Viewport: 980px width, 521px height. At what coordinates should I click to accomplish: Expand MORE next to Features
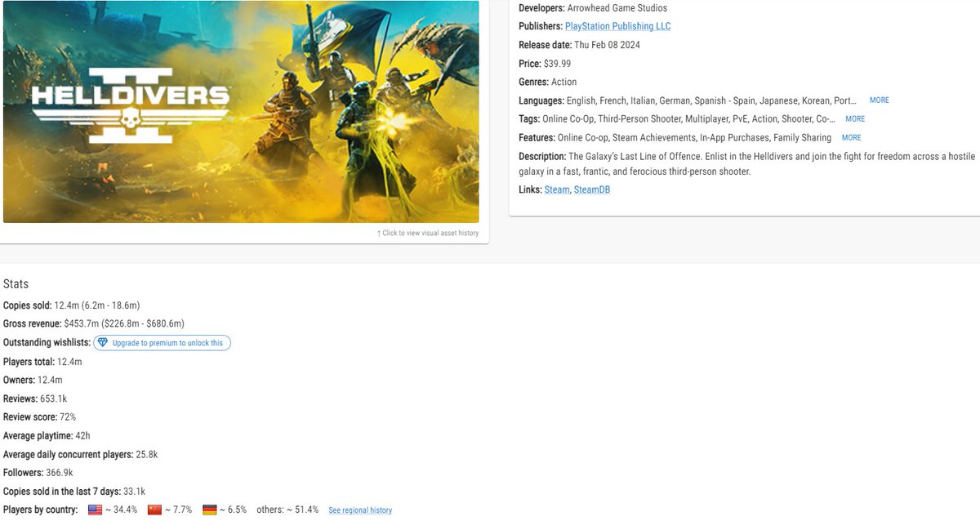851,137
